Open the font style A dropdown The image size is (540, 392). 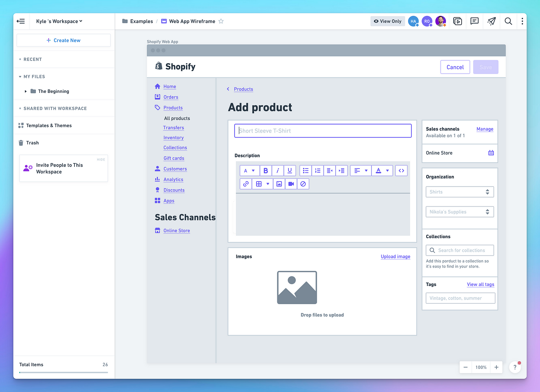(x=250, y=171)
